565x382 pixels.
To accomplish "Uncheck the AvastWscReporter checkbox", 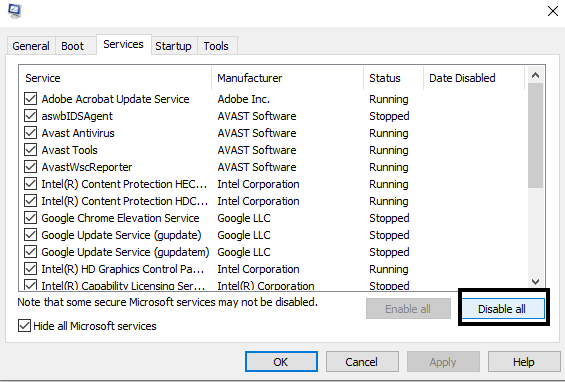I will coord(31,167).
